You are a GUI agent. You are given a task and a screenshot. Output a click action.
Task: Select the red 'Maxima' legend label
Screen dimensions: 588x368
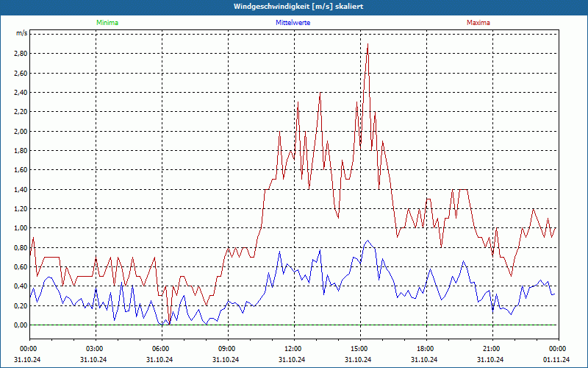coord(478,23)
